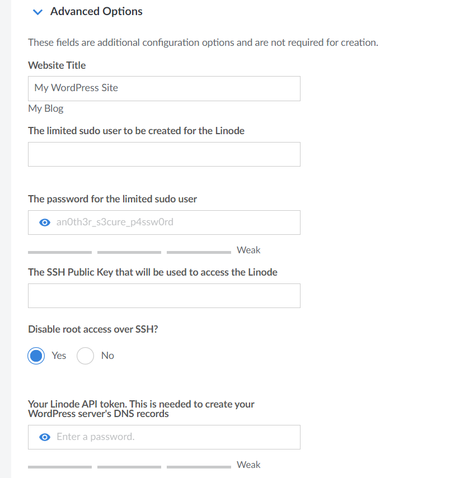Click the Advanced Options heading text
Viewport: 460px width, 478px height.
pos(96,11)
